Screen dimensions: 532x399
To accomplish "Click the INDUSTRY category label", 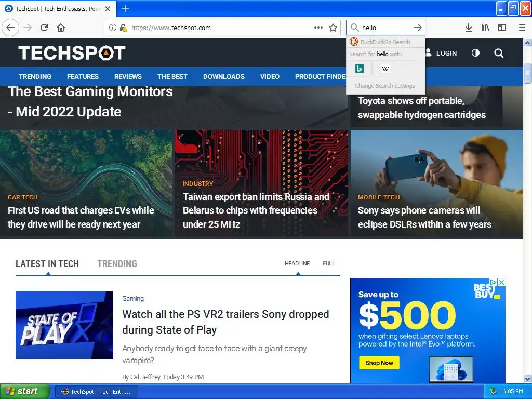I will [198, 183].
